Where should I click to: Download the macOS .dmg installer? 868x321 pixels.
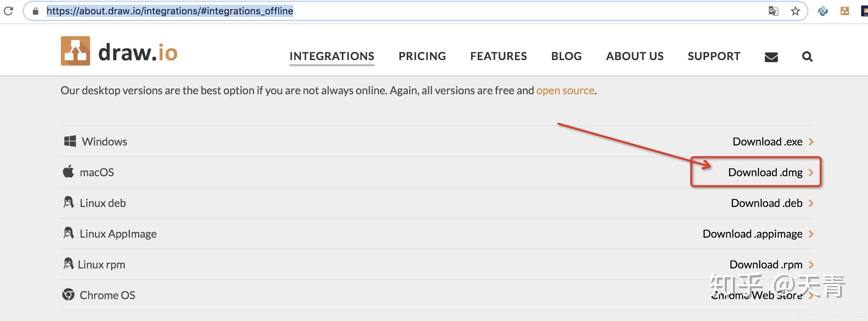(x=765, y=172)
